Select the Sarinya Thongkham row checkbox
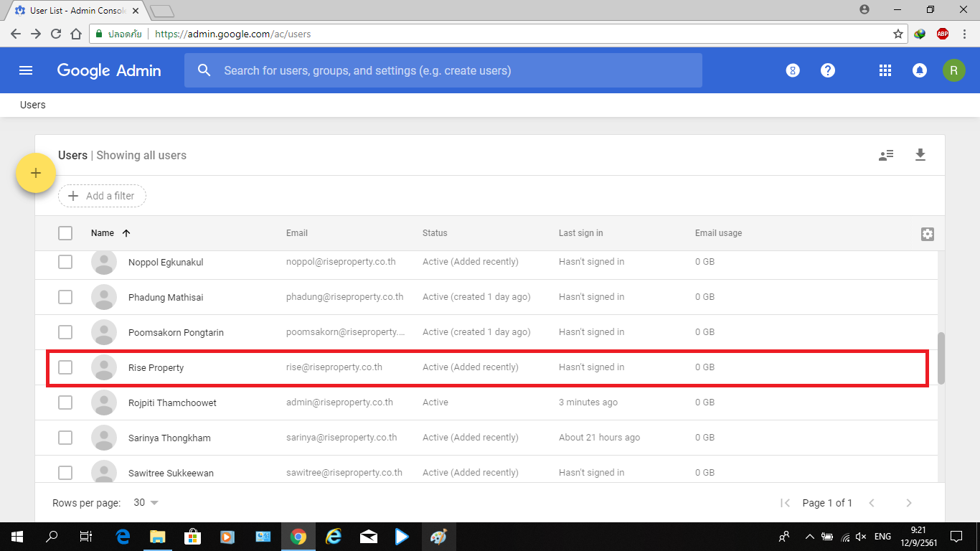 [x=65, y=438]
